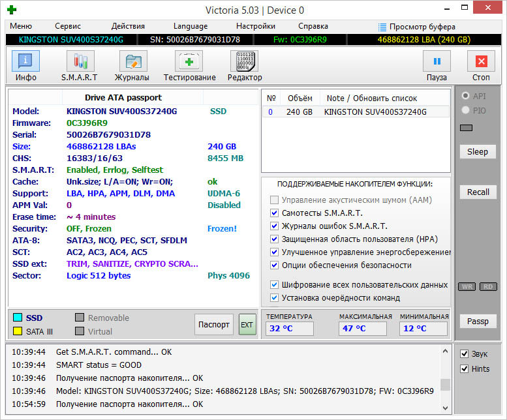Open the Меню menu
The image size is (507, 420).
[x=21, y=26]
